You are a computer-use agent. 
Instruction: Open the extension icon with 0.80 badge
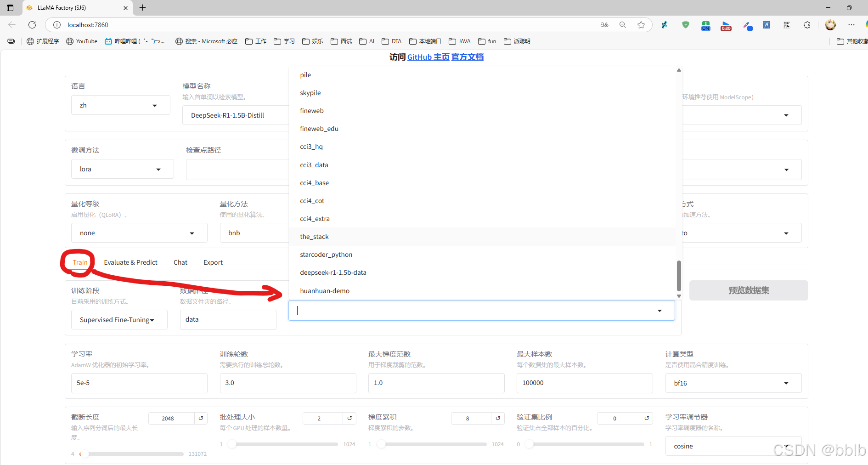point(726,26)
